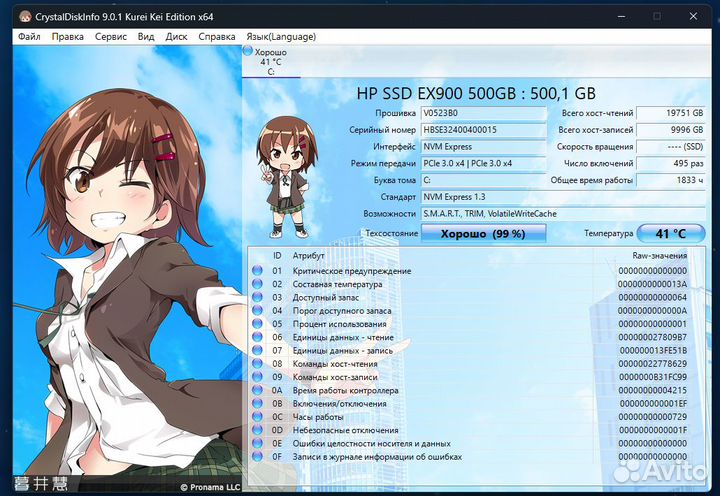Click the transfer mode field PCIe 3.0 x4
The width and height of the screenshot is (720, 496).
(x=484, y=163)
